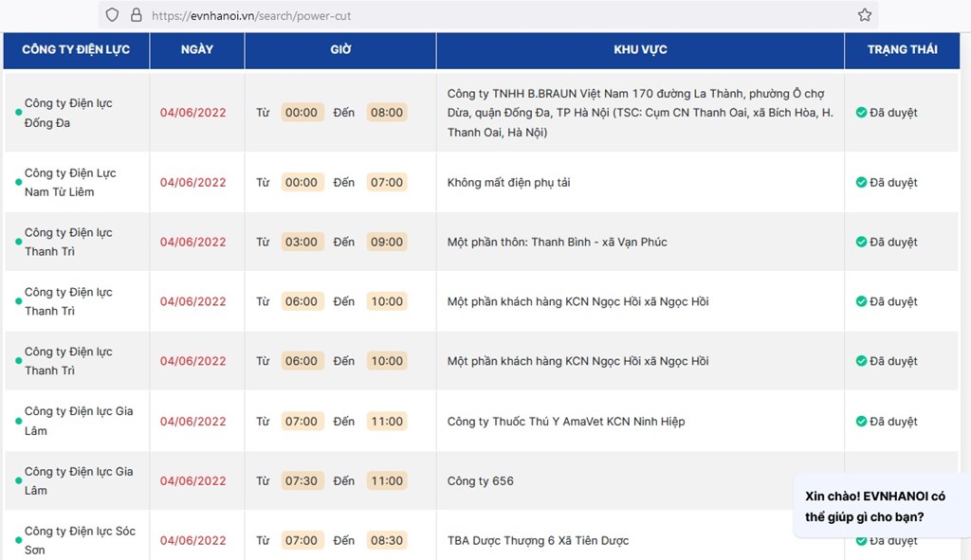Click Công ty Thuốc Thú Y AmaVet area text

coord(566,422)
